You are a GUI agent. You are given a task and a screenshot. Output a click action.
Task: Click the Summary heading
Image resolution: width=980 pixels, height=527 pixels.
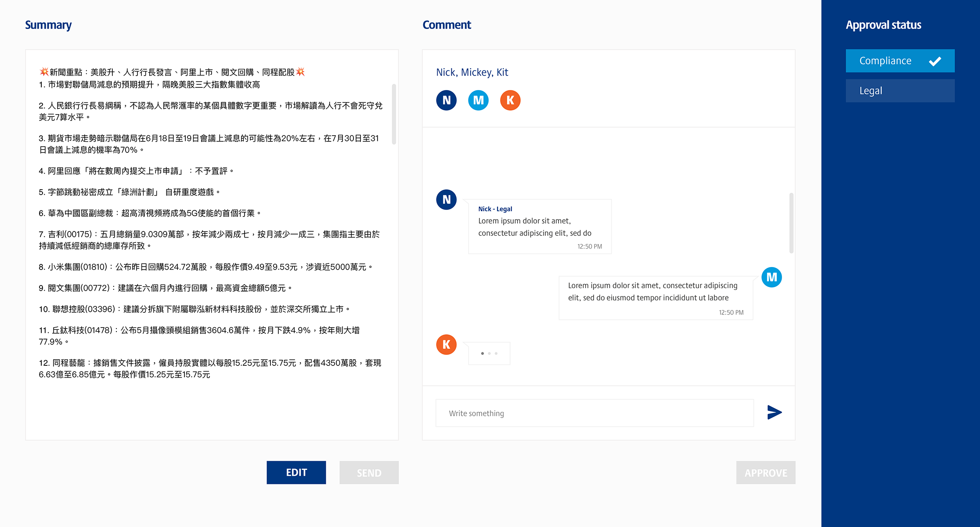(x=48, y=25)
